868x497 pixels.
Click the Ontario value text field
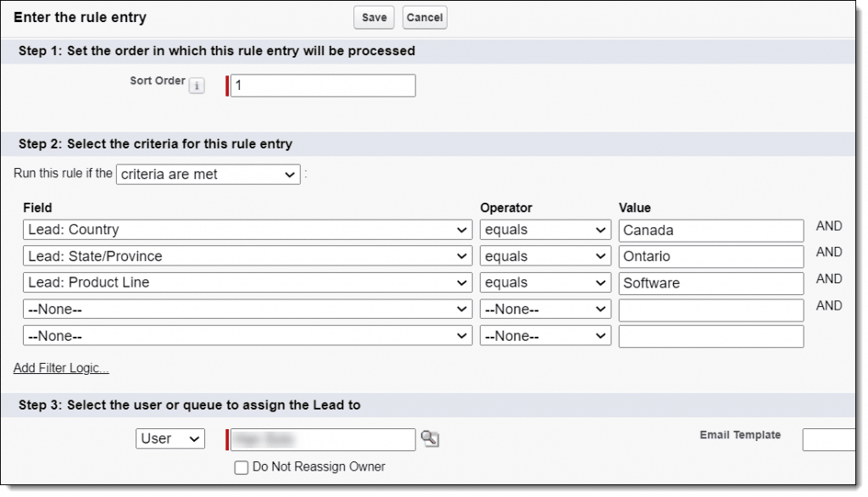click(710, 256)
